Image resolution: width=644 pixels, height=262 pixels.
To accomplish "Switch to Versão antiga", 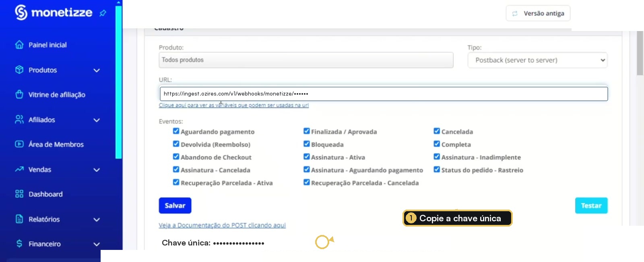I will (538, 13).
